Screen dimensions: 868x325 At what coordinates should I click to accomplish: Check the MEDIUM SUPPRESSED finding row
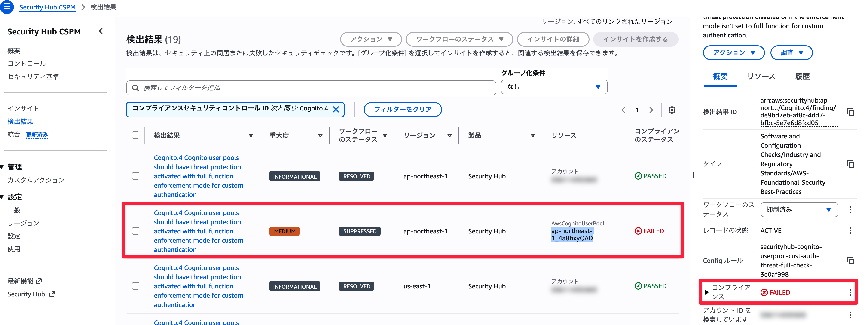click(x=135, y=231)
